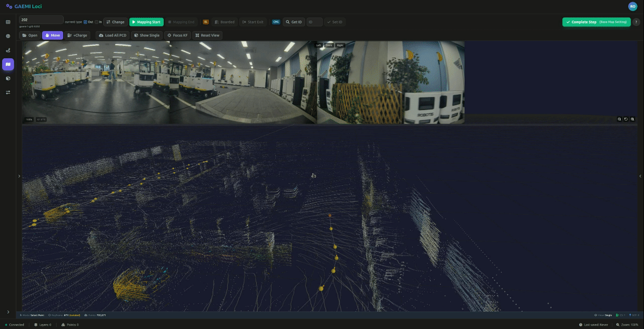Switch to the Right camera tab
Image resolution: width=644 pixels, height=329 pixels.
(x=340, y=45)
